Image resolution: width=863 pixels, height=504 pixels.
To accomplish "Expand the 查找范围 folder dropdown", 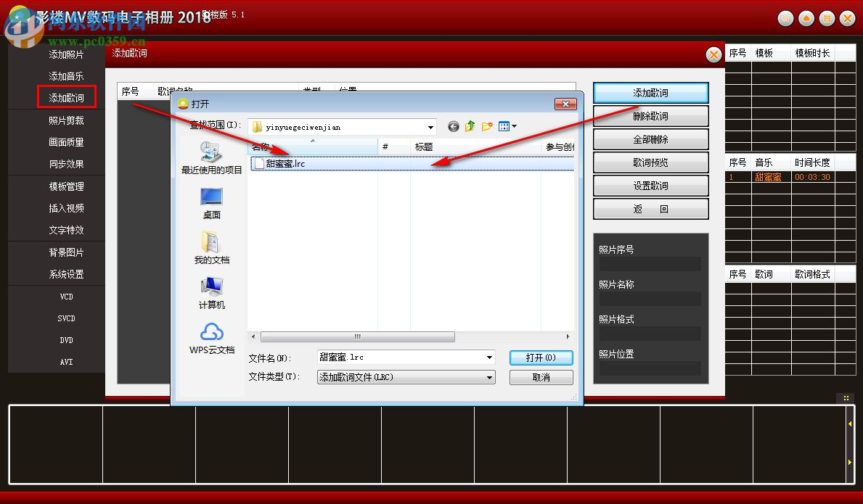I will pyautogui.click(x=430, y=127).
